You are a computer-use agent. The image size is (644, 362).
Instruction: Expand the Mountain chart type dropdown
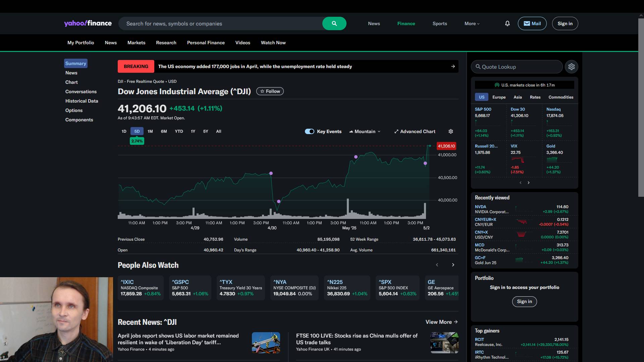pos(365,131)
